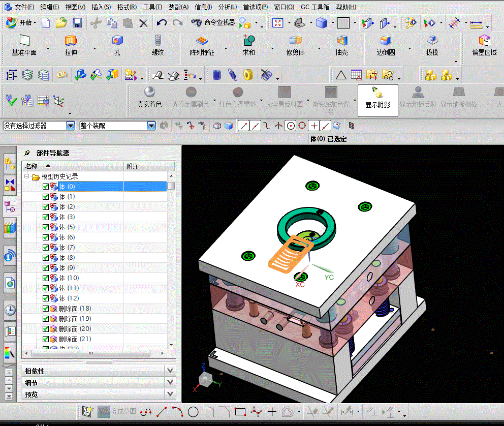Click the Start (开始) button
This screenshot has width=504, height=426.
[x=20, y=23]
